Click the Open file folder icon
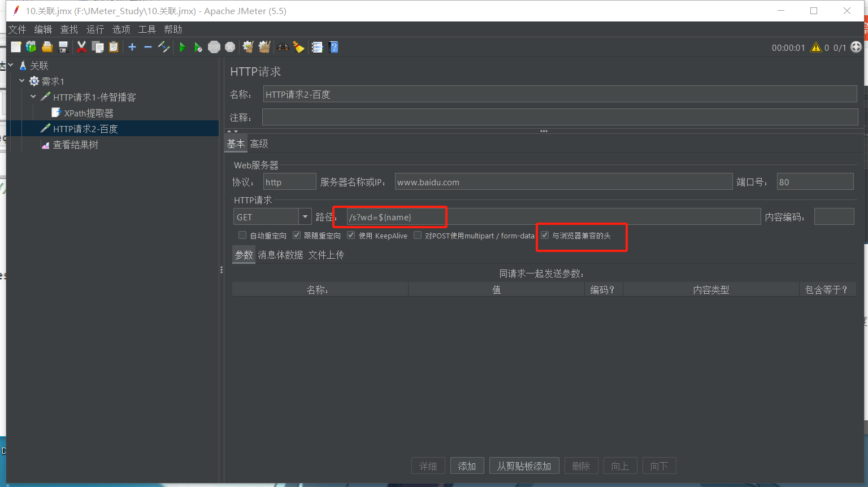This screenshot has width=868, height=487. (47, 47)
